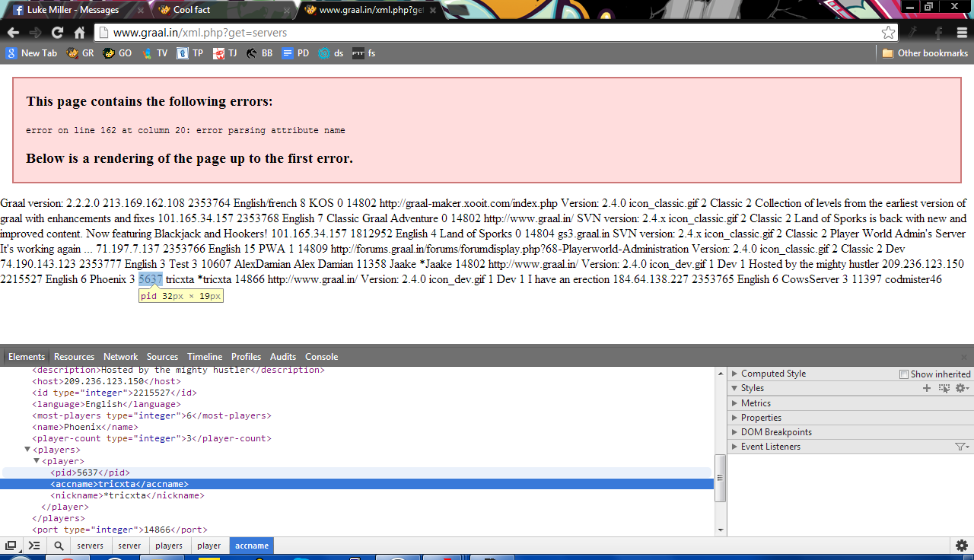This screenshot has width=974, height=560.
Task: Toggle element state with the dashed-cursor icon
Action: tap(944, 388)
